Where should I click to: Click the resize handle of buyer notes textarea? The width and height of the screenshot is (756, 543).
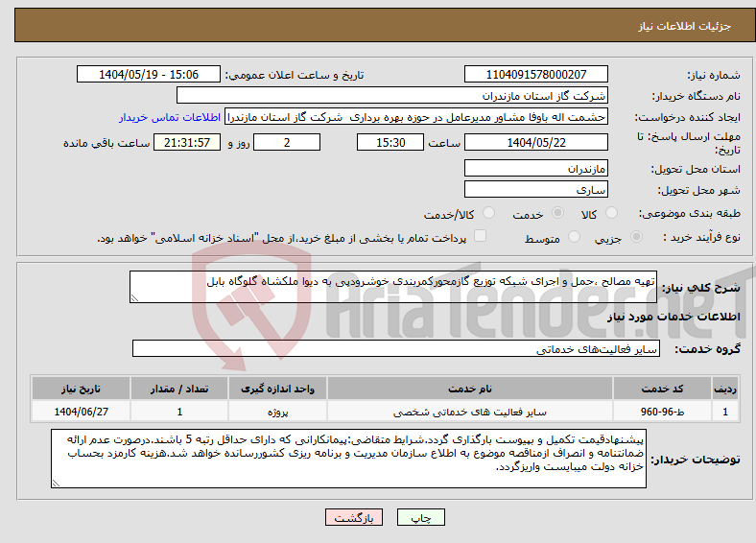point(56,484)
